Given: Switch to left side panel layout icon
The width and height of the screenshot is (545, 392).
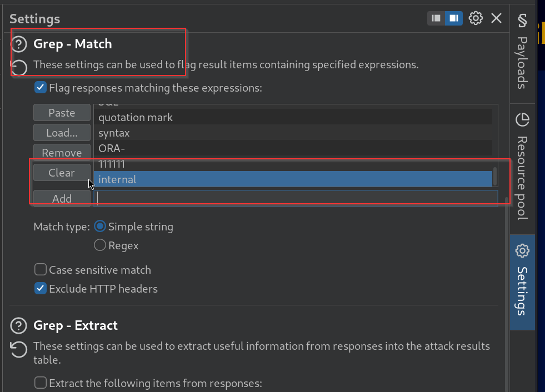Looking at the screenshot, I should tap(436, 18).
